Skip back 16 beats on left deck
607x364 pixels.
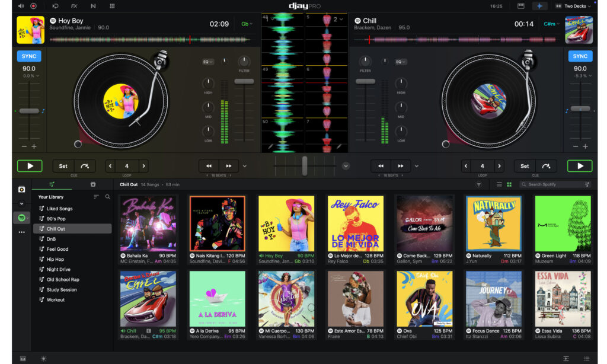[x=209, y=166]
